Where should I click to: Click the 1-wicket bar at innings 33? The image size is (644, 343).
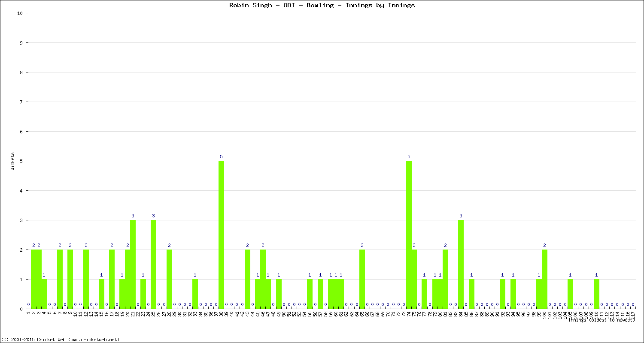pyautogui.click(x=195, y=294)
